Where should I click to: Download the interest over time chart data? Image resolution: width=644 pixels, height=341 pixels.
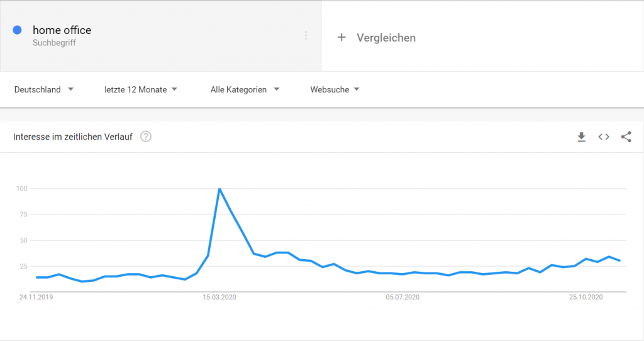pyautogui.click(x=581, y=137)
